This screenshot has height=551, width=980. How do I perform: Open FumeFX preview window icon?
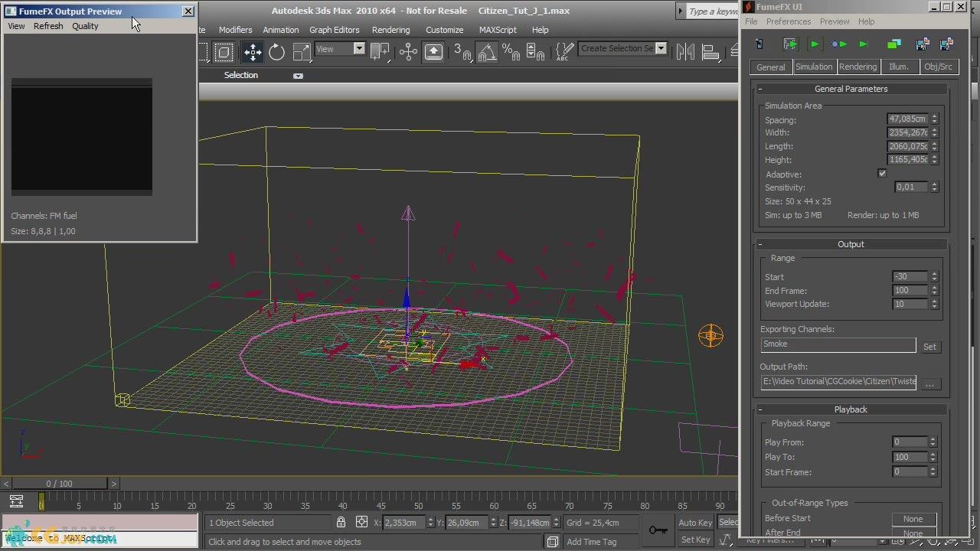893,44
